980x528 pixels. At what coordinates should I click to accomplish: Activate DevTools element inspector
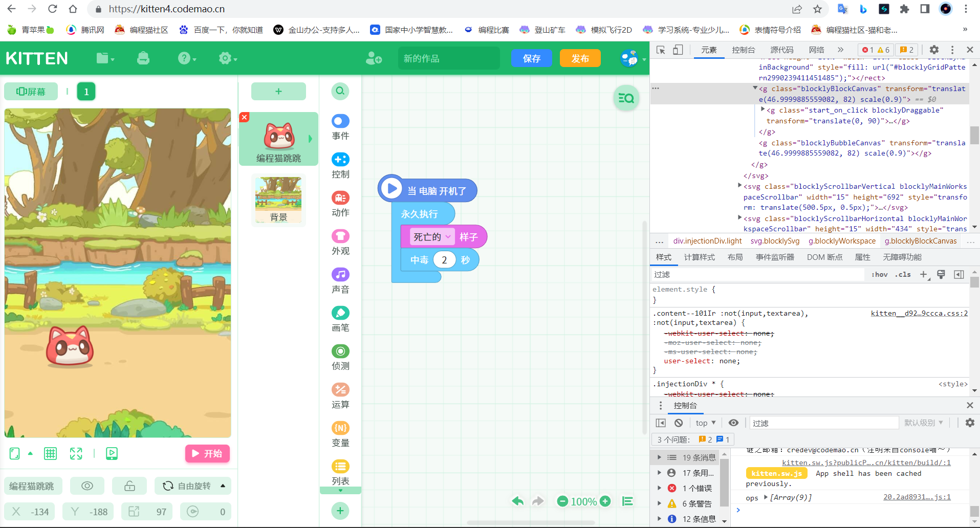pyautogui.click(x=661, y=50)
